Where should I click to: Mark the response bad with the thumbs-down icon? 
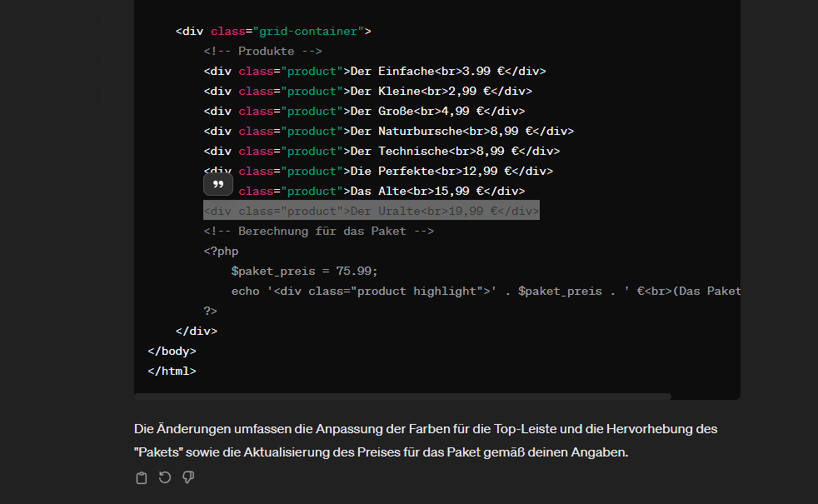(x=188, y=477)
